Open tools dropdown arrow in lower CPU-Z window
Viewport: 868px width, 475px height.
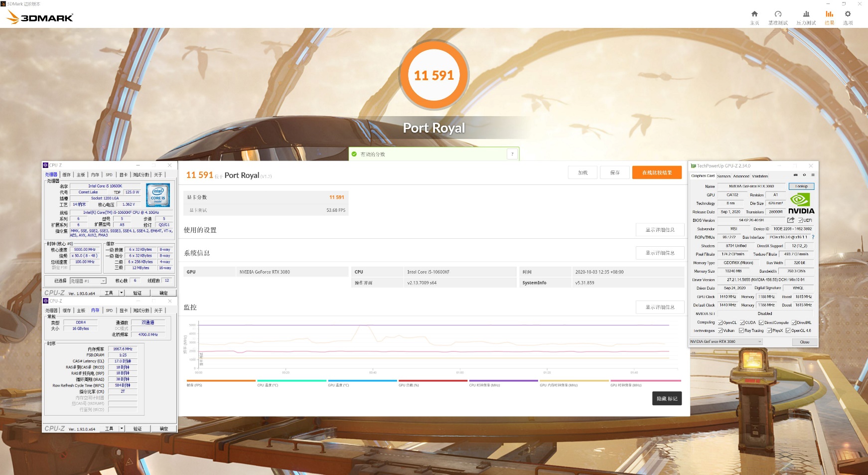click(122, 428)
